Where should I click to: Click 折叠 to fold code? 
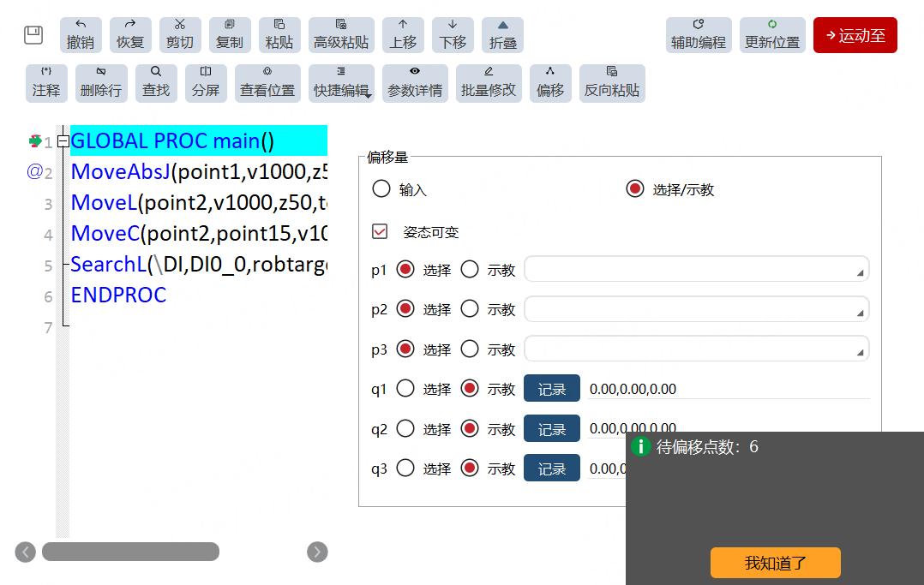coord(502,35)
